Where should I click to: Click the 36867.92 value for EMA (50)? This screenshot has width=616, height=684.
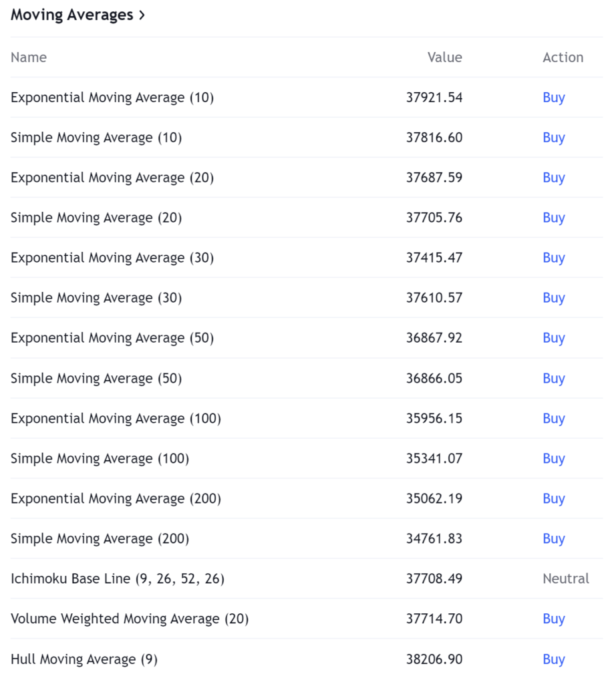(434, 337)
